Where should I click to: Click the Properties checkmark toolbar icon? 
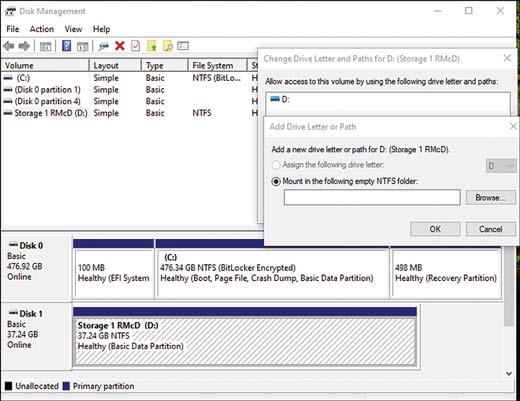pos(136,46)
